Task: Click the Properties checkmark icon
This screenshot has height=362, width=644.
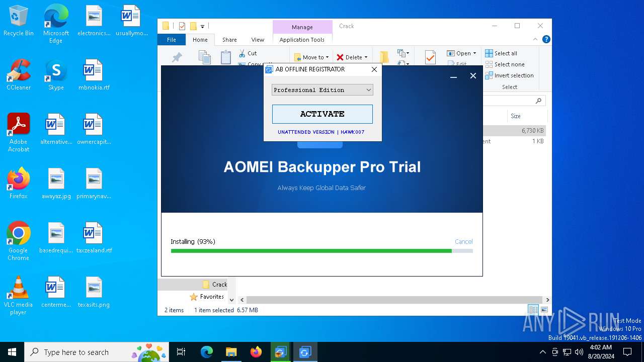Action: 430,57
